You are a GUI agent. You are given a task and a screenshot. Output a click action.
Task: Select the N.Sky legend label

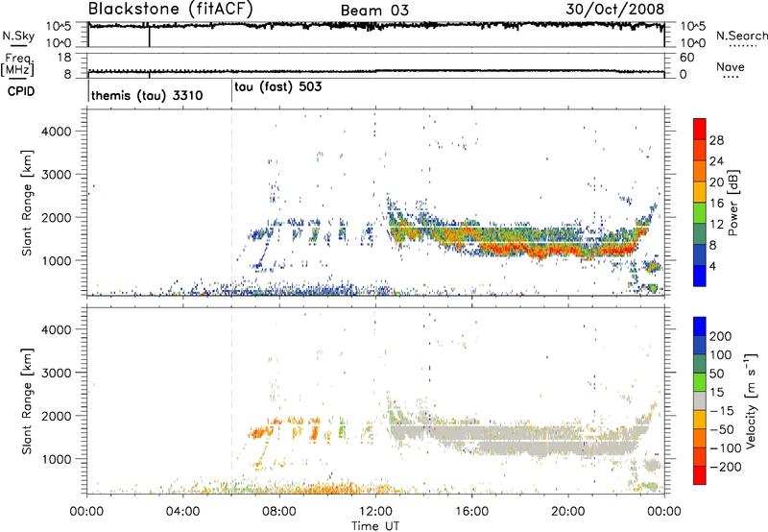[18, 36]
